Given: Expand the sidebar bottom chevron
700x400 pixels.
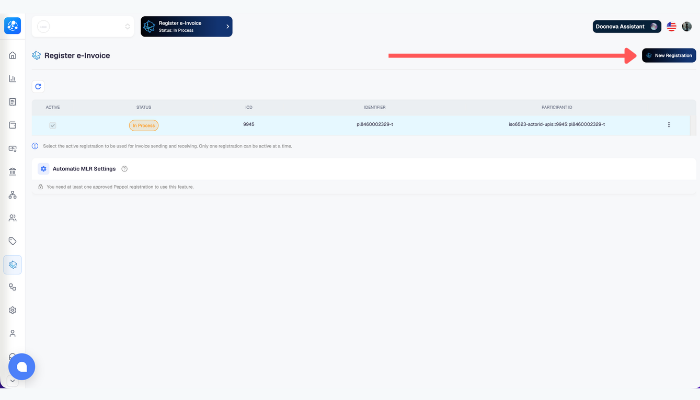Looking at the screenshot, I should coord(12,381).
